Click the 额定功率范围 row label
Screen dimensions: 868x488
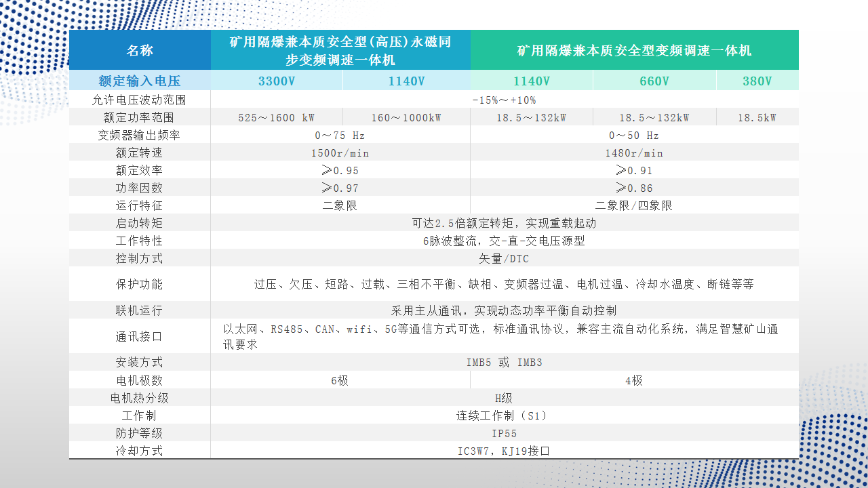click(x=139, y=117)
